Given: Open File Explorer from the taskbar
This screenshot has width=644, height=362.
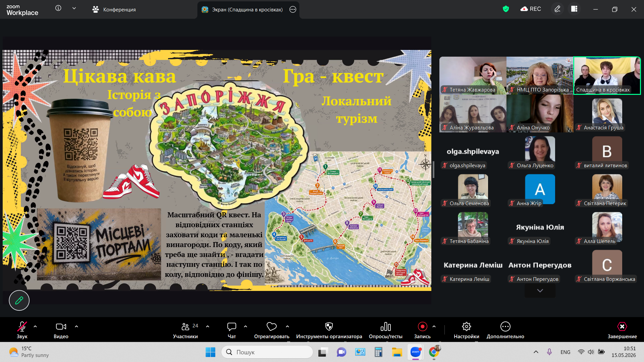Looking at the screenshot, I should pyautogui.click(x=397, y=352).
